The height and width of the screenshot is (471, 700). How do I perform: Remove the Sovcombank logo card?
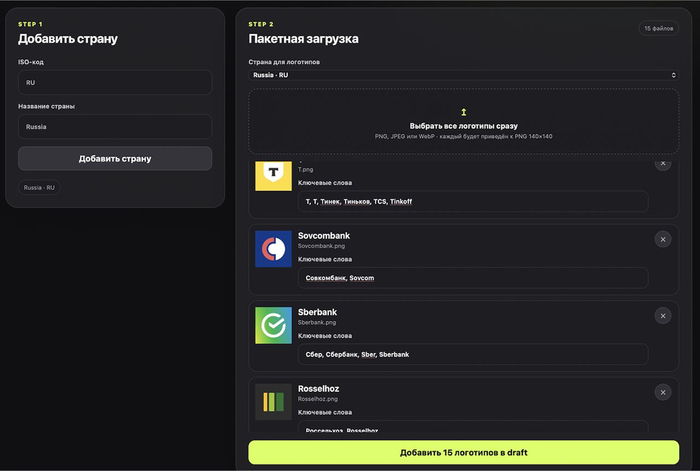663,239
